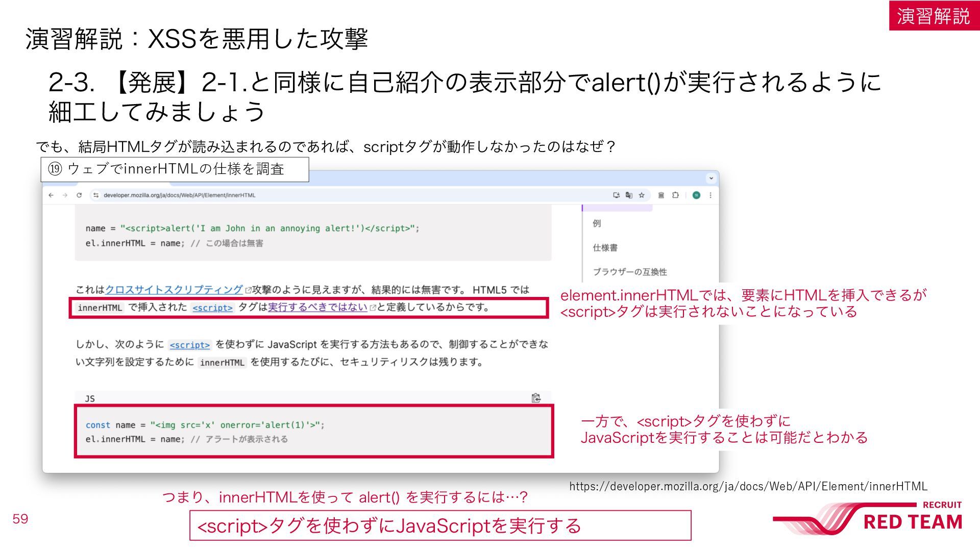The height and width of the screenshot is (551, 980).
Task: Open the translate page icon
Action: click(x=629, y=195)
